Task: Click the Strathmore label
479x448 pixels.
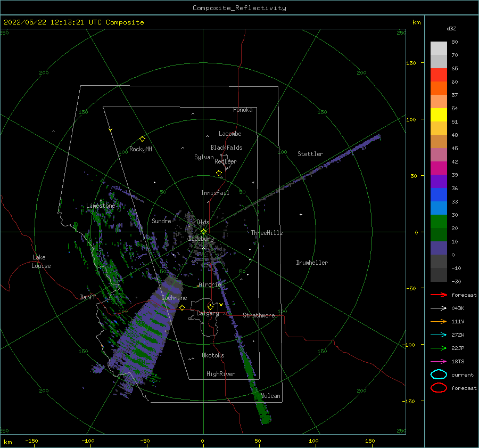Action: [259, 315]
